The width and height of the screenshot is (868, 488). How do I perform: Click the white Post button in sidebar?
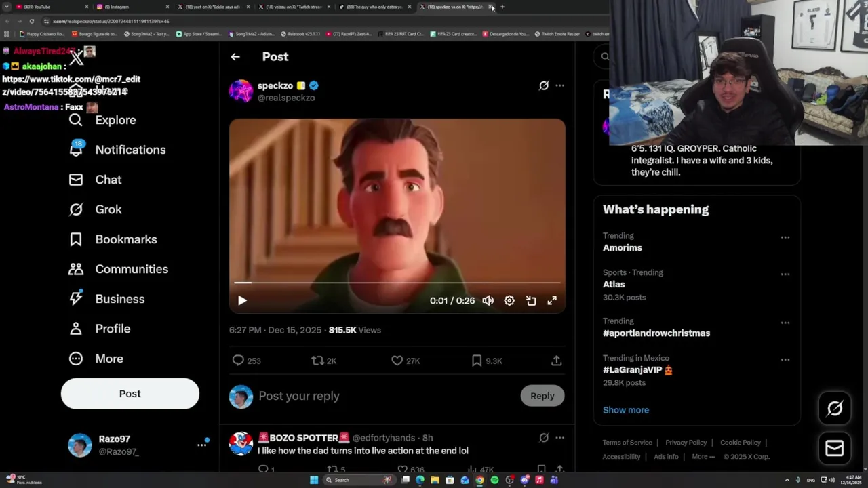coord(130,394)
